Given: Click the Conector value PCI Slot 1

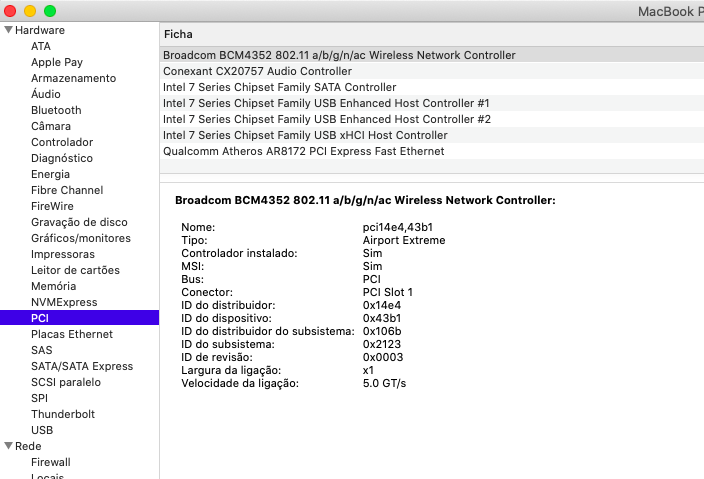Looking at the screenshot, I should 387,292.
